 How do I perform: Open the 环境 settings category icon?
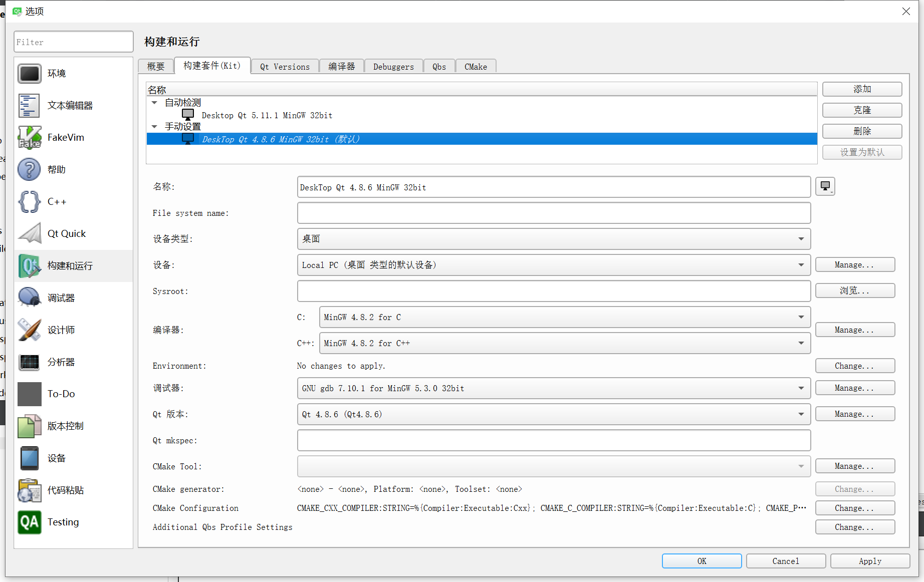tap(29, 74)
